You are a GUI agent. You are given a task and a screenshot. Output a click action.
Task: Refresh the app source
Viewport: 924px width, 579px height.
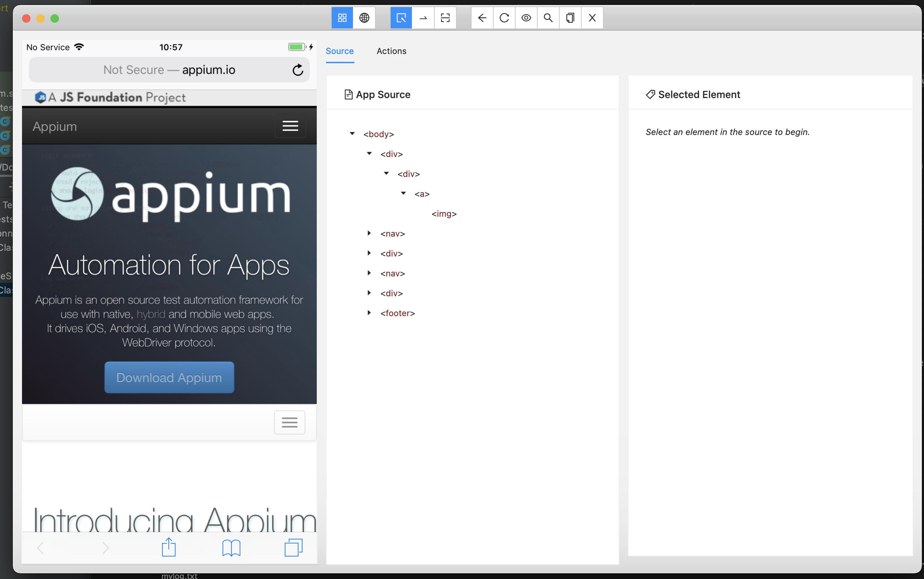coord(504,18)
